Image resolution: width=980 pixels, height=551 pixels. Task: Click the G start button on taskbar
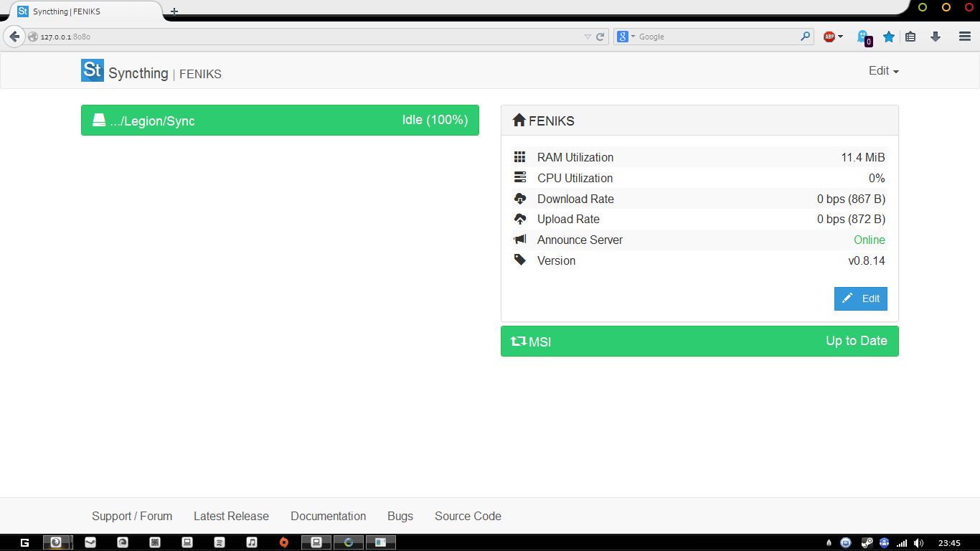(24, 542)
